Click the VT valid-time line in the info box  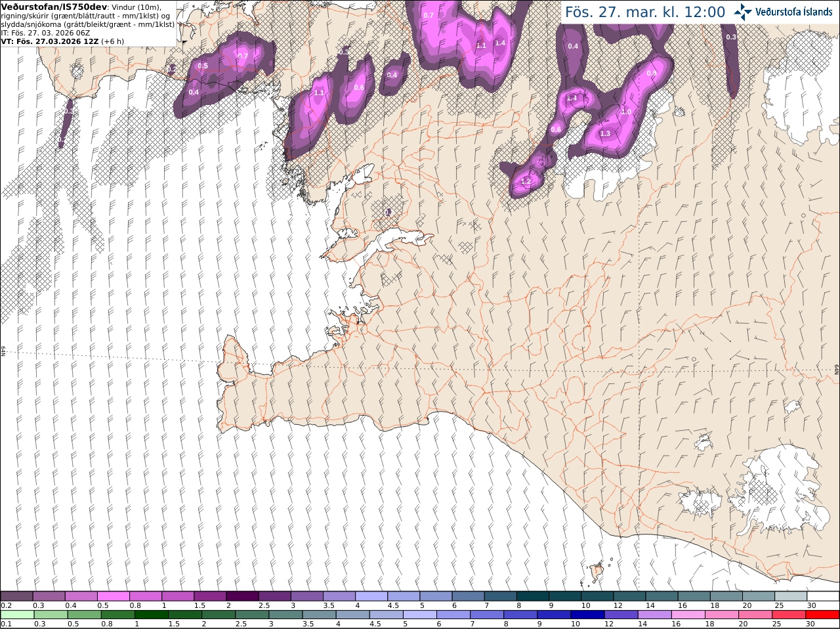(x=62, y=41)
